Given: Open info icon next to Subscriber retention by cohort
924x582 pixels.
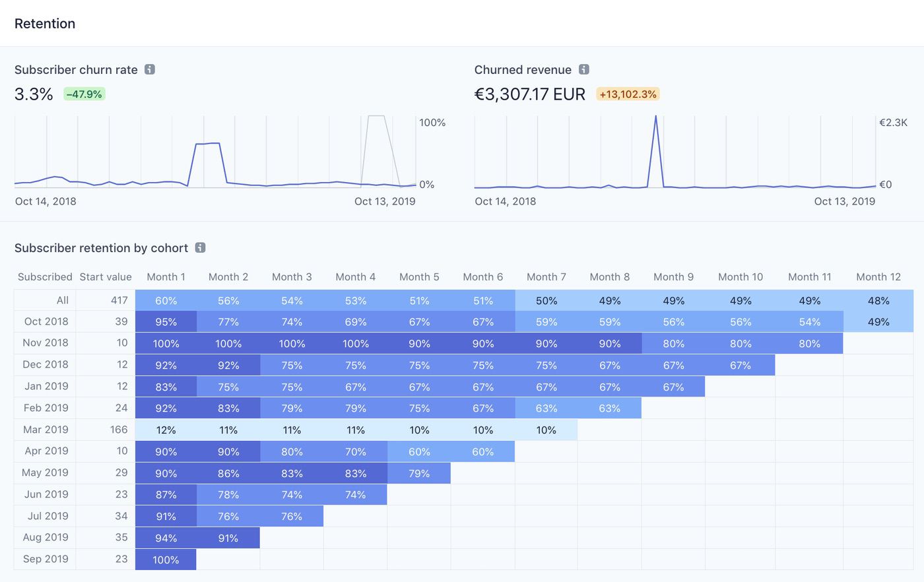Looking at the screenshot, I should (x=200, y=247).
